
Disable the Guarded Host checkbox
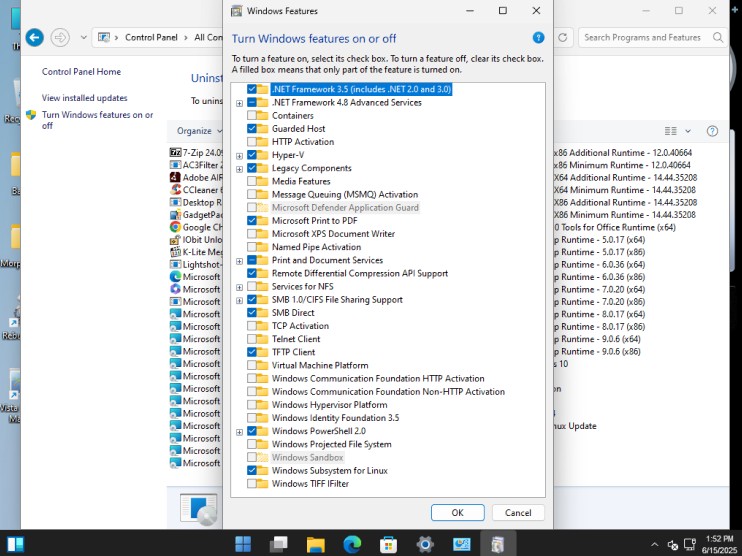click(x=252, y=129)
